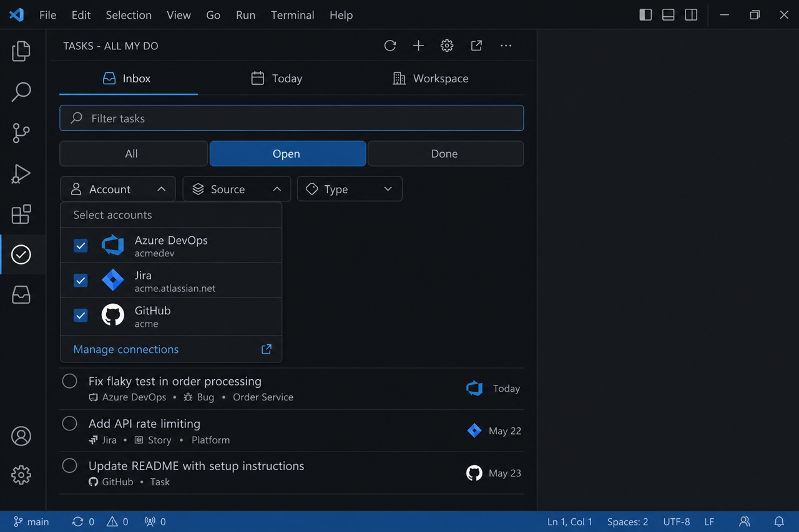The width and height of the screenshot is (799, 532).
Task: Open the Explorer view in activity bar
Action: pos(21,51)
